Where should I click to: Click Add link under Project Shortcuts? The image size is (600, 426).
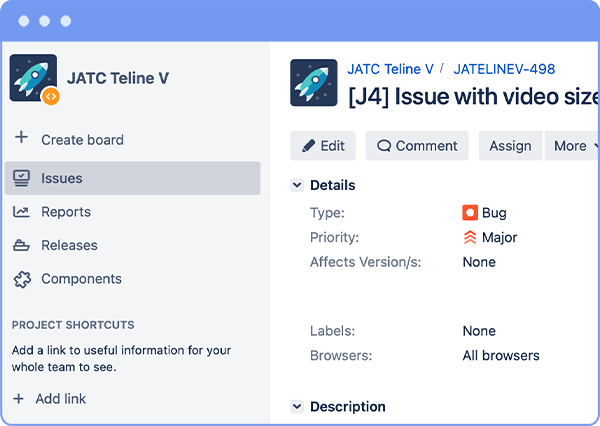pos(50,399)
